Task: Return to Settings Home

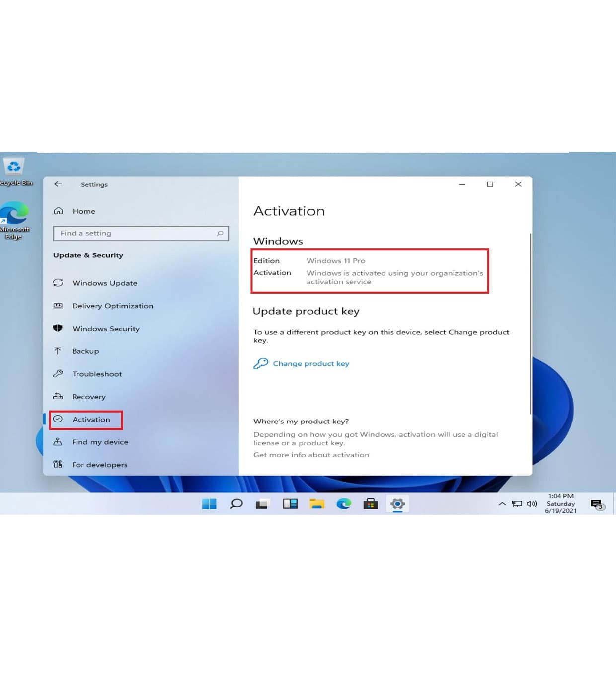Action: 83,211
